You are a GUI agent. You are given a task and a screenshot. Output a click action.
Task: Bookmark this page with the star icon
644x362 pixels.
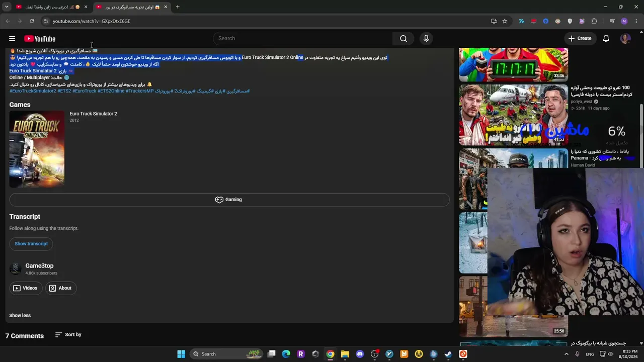coord(505,21)
